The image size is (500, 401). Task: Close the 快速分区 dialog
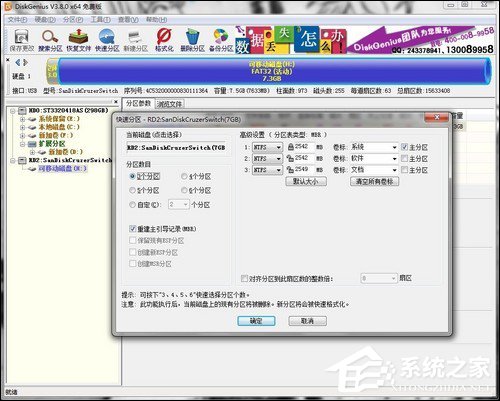437,117
